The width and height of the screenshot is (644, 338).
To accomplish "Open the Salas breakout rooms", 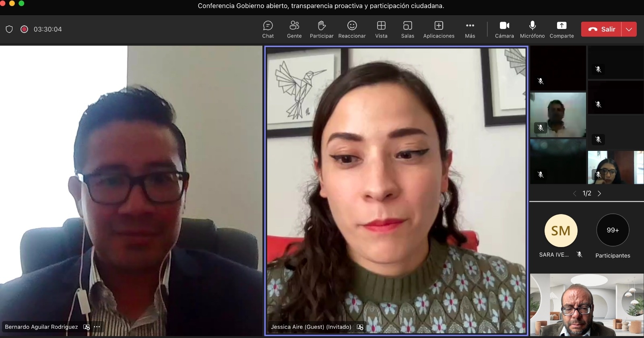I will click(407, 30).
